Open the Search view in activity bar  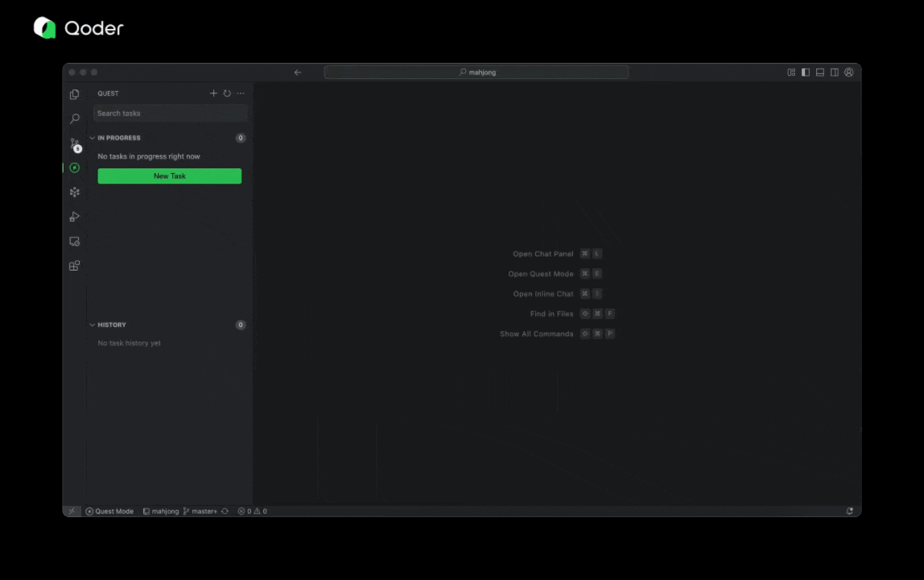coord(74,118)
